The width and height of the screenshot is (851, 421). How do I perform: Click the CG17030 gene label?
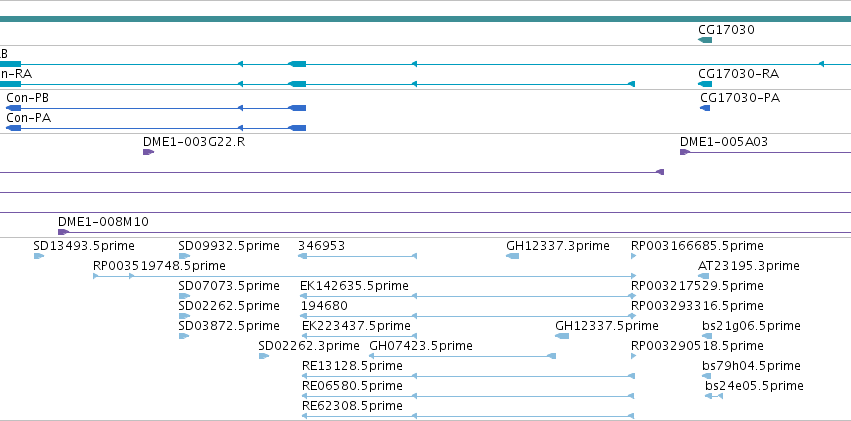point(726,30)
